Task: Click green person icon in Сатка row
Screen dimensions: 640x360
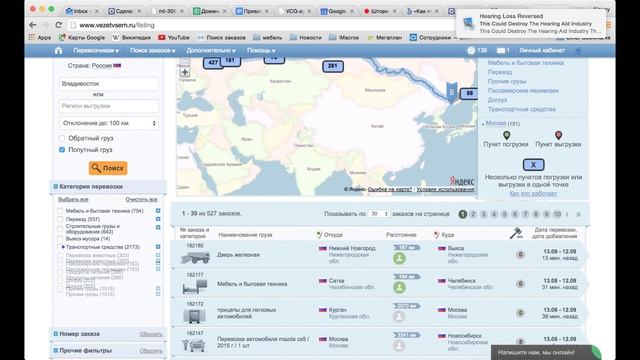Action: pos(400,287)
